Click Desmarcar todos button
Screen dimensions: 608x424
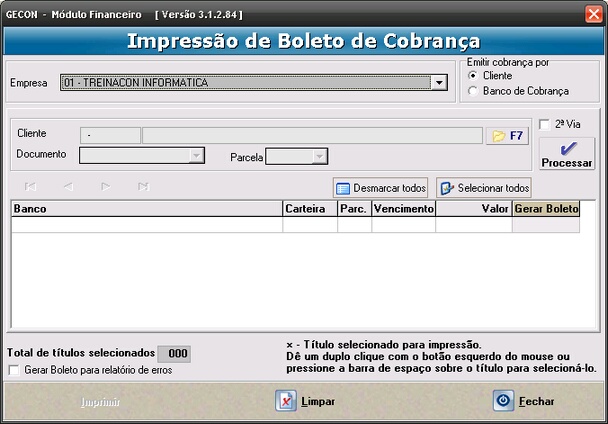point(380,188)
